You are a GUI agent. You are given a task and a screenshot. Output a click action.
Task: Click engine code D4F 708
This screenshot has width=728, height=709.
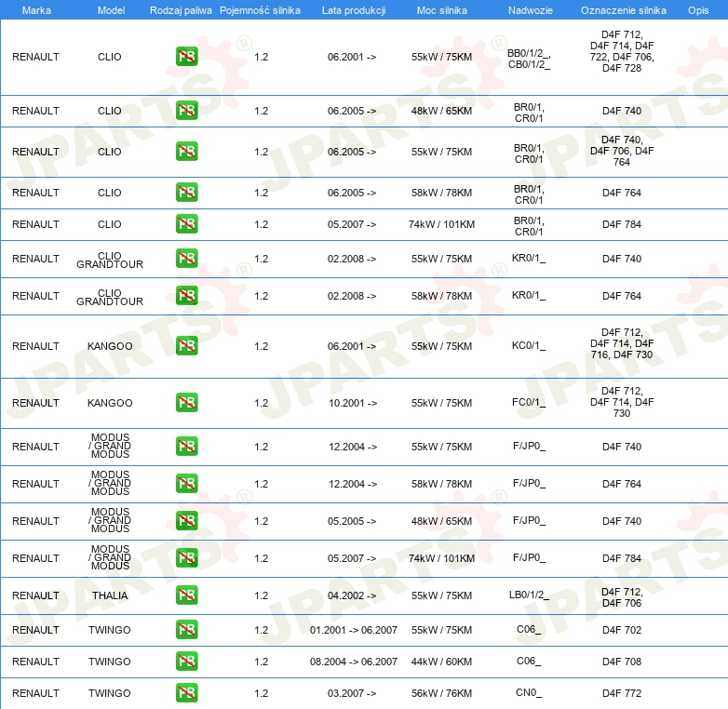(622, 662)
